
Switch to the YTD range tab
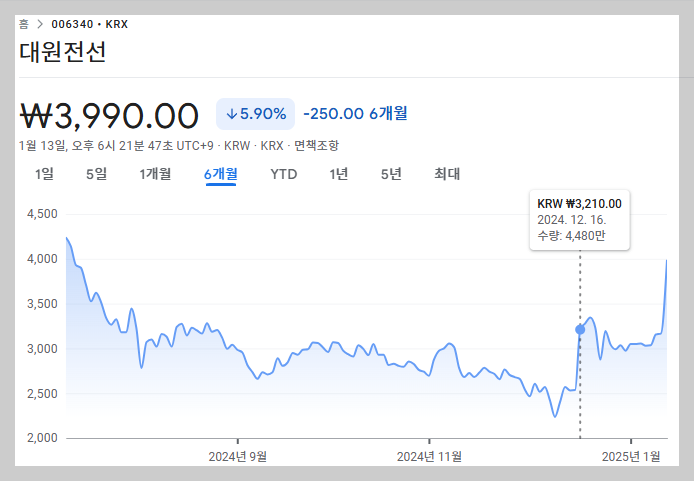(284, 174)
